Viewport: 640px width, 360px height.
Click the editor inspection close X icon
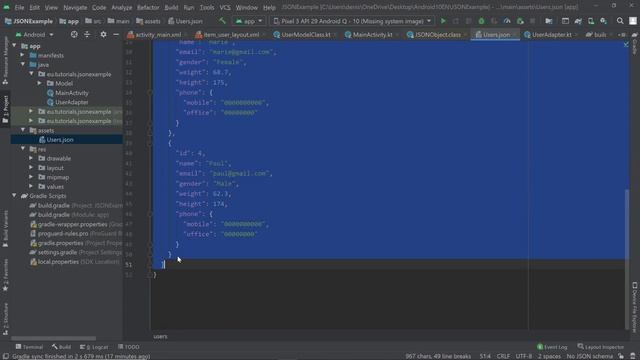point(626,44)
